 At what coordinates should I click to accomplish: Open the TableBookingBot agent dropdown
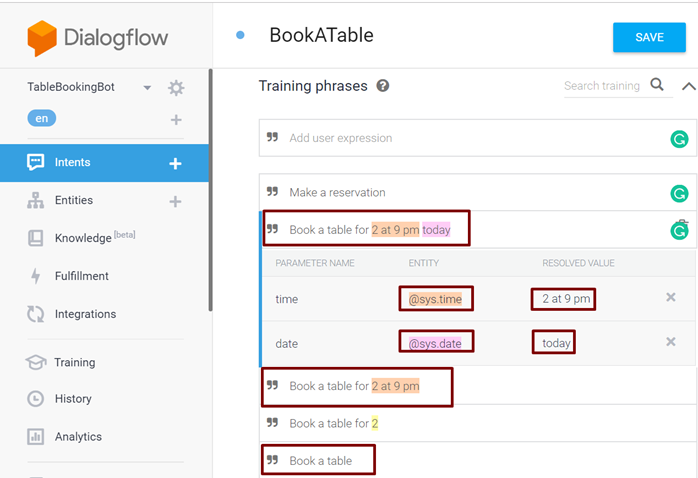(147, 88)
